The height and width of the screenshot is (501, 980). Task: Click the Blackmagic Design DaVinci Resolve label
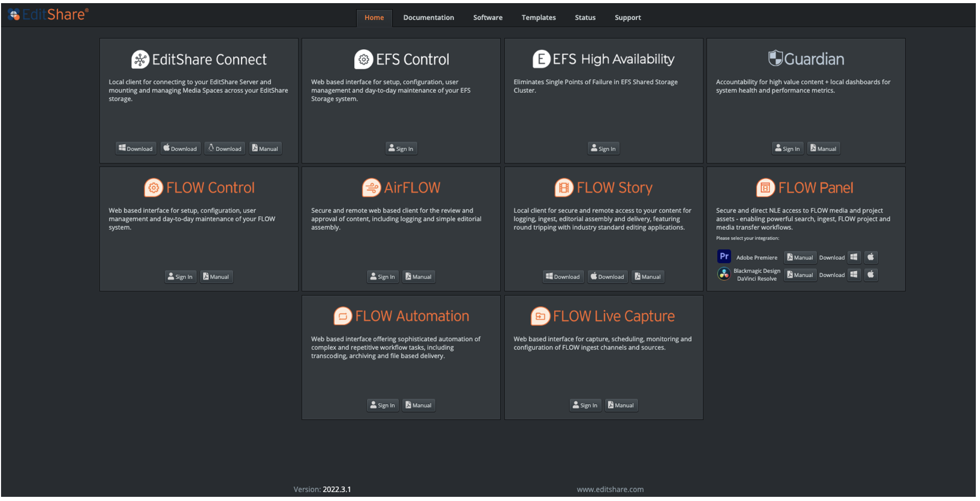tap(757, 274)
